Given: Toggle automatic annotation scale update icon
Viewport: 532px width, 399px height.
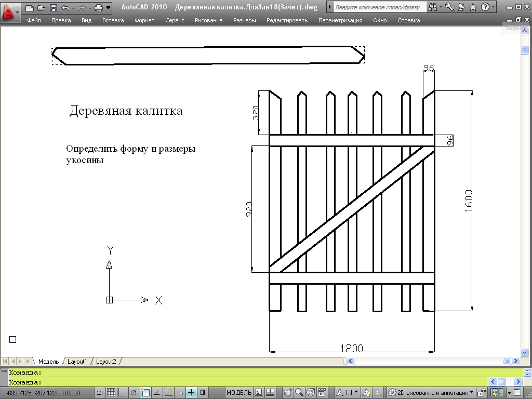Looking at the screenshot, I should tap(378, 393).
